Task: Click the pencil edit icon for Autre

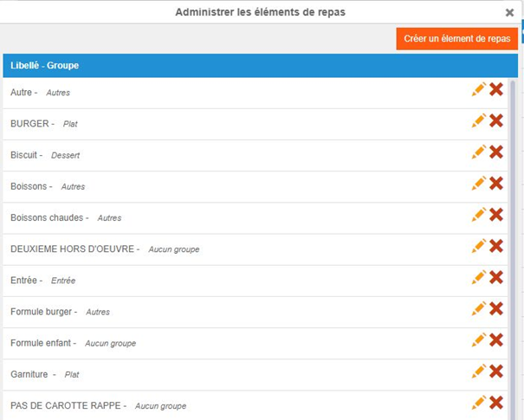Action: point(478,90)
